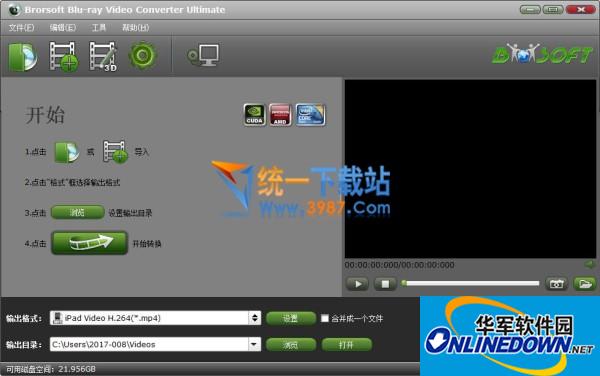Image resolution: width=600 pixels, height=376 pixels.
Task: Open the snapshot folder icon
Action: point(584,284)
